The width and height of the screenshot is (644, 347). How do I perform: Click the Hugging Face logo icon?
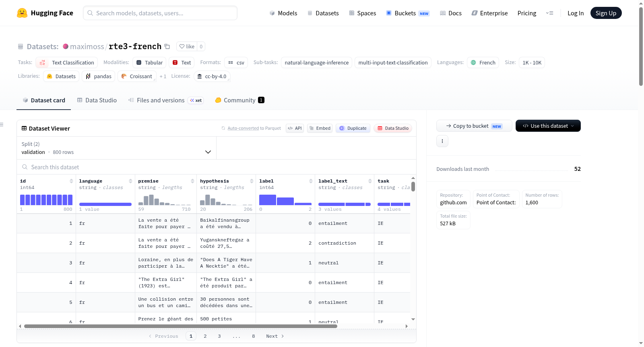[22, 13]
